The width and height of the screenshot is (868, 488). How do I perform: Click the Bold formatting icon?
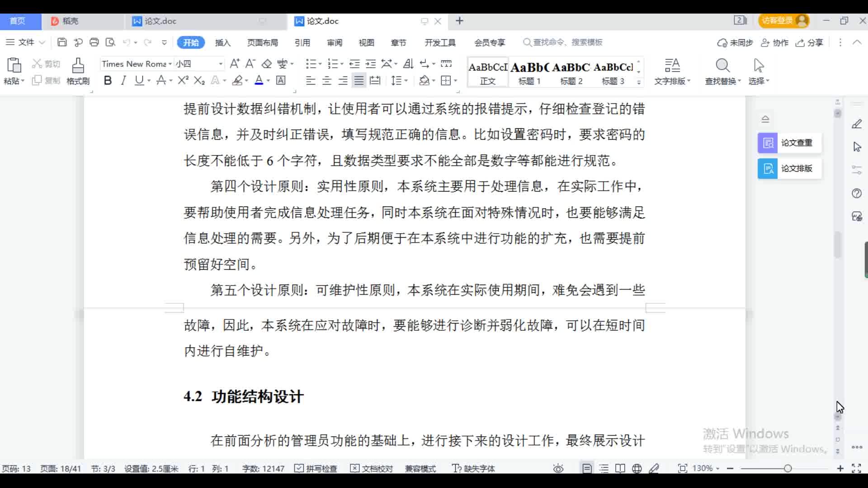(108, 80)
